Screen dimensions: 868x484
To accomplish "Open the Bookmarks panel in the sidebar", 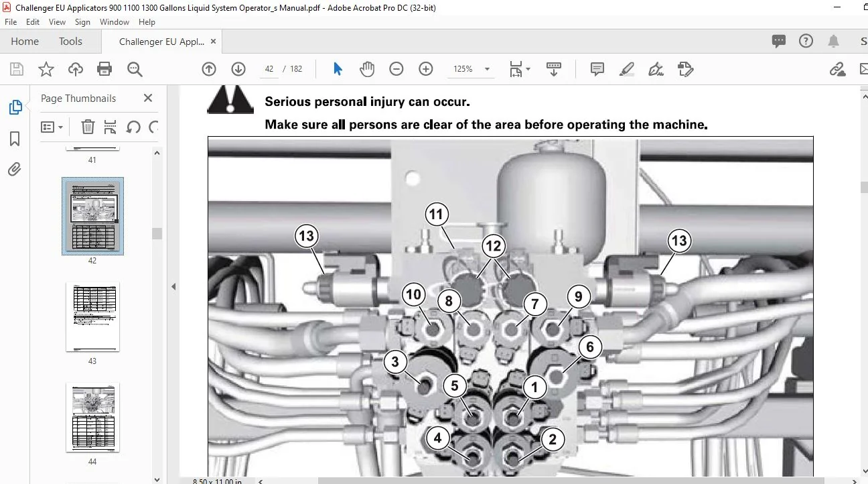I will [15, 139].
